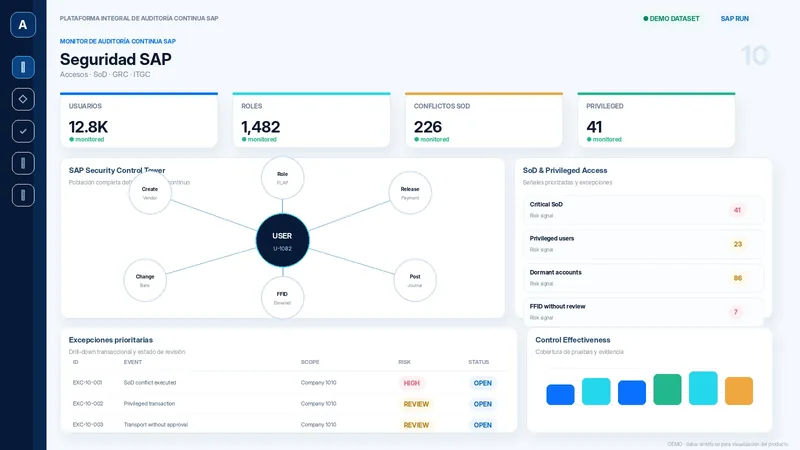Open the Critical SoD risk signal row
The width and height of the screenshot is (800, 450).
(x=643, y=210)
